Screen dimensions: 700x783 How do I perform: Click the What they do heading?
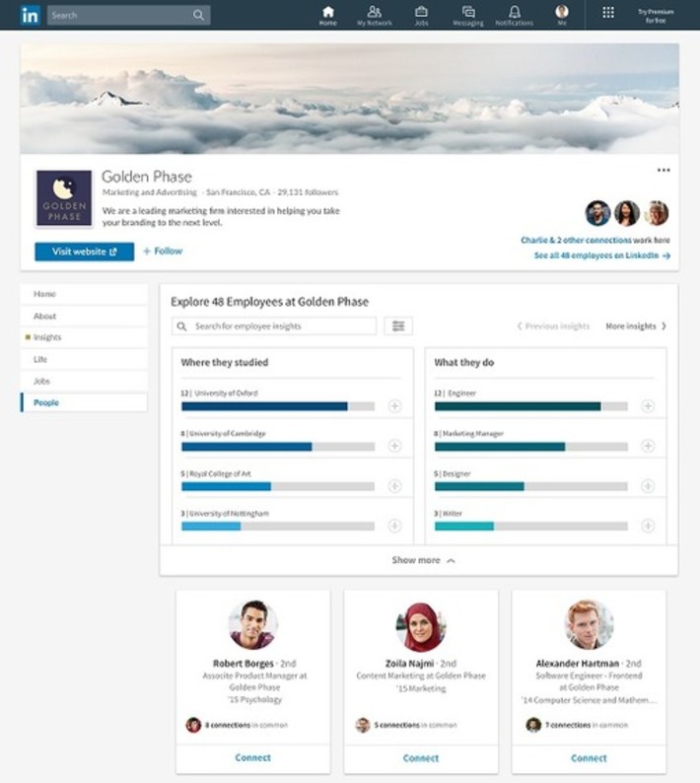463,363
